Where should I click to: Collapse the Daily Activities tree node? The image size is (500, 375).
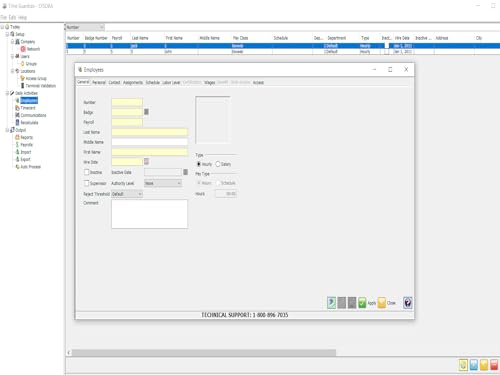tap(7, 93)
